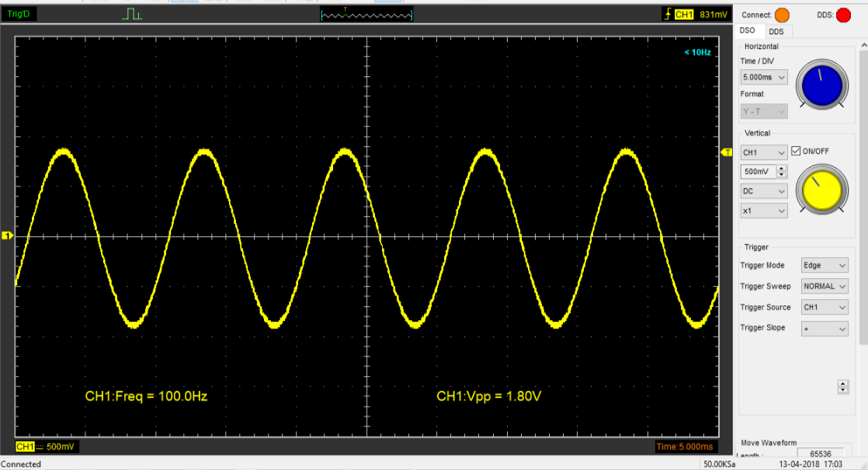Image resolution: width=868 pixels, height=470 pixels.
Task: Turn the yellow vertical Volts/DIV knob
Action: tap(822, 190)
